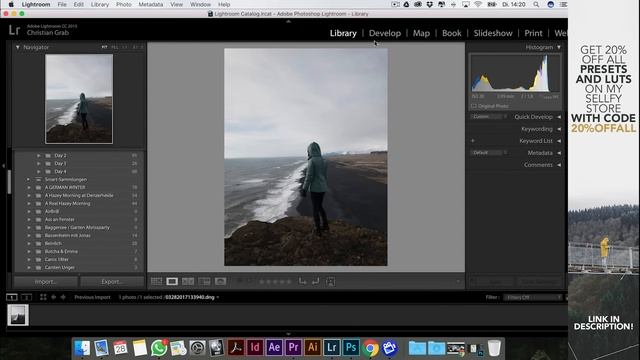Expand the Keyword List panel
Image resolution: width=640 pixels, height=360 pixels.
[559, 141]
